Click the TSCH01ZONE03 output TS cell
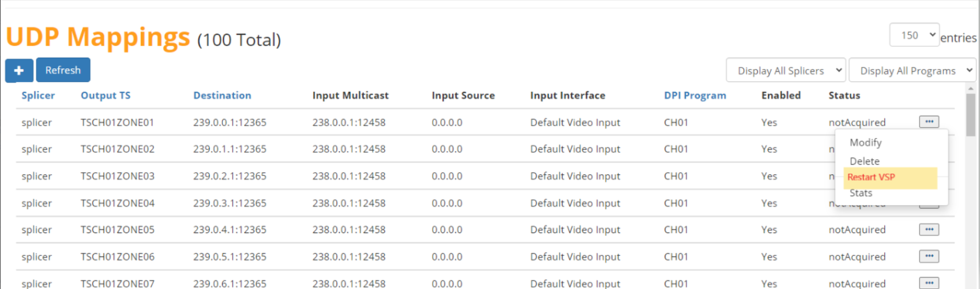The image size is (980, 289). (117, 176)
